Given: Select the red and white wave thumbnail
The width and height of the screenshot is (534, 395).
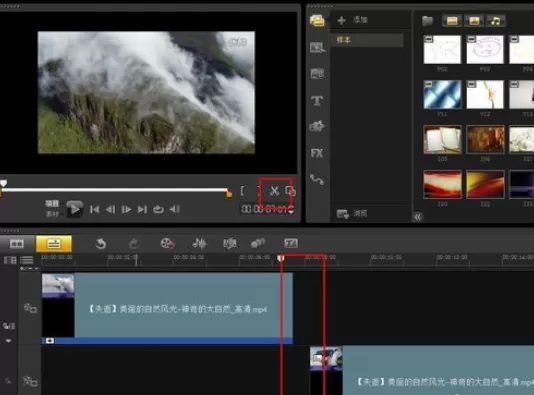Looking at the screenshot, I should click(x=442, y=184).
